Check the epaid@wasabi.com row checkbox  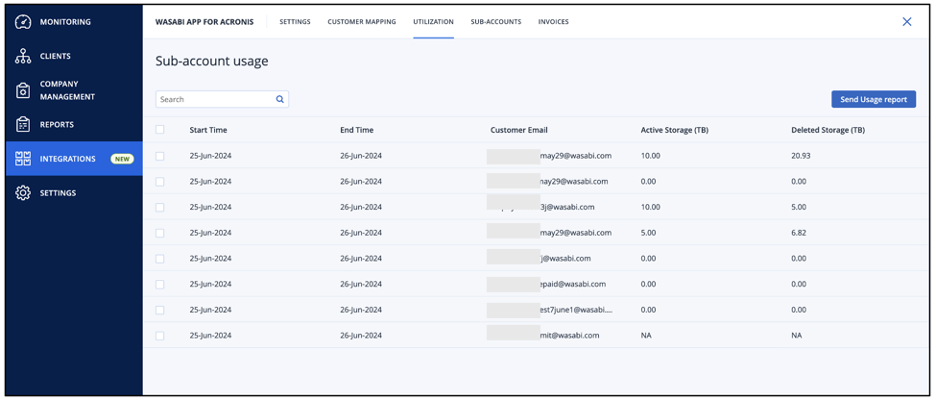[x=160, y=284]
